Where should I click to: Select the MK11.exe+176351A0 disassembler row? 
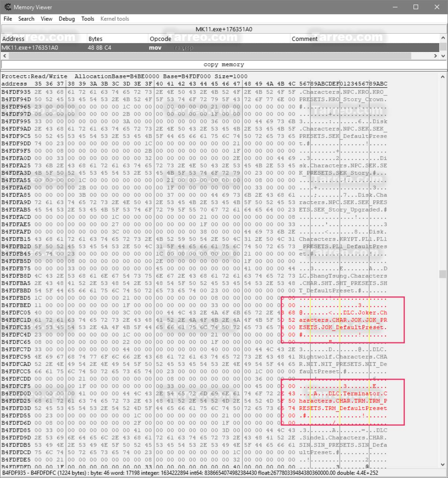220,48
